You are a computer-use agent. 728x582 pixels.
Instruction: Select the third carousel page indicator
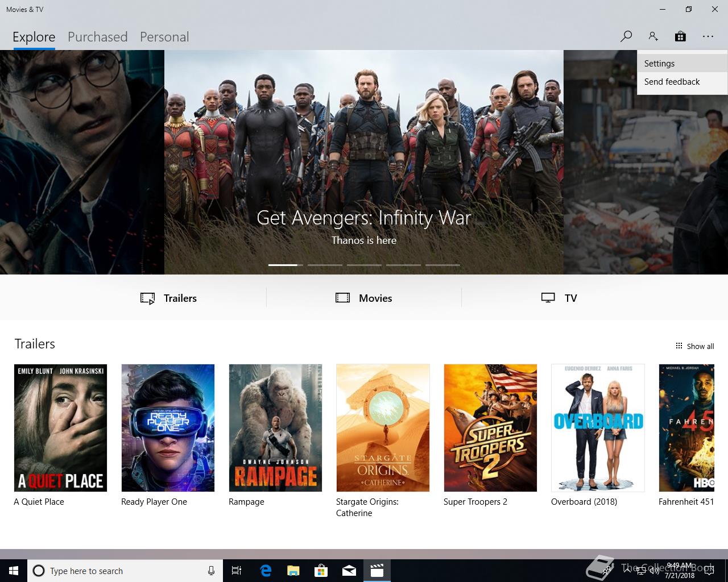364,265
